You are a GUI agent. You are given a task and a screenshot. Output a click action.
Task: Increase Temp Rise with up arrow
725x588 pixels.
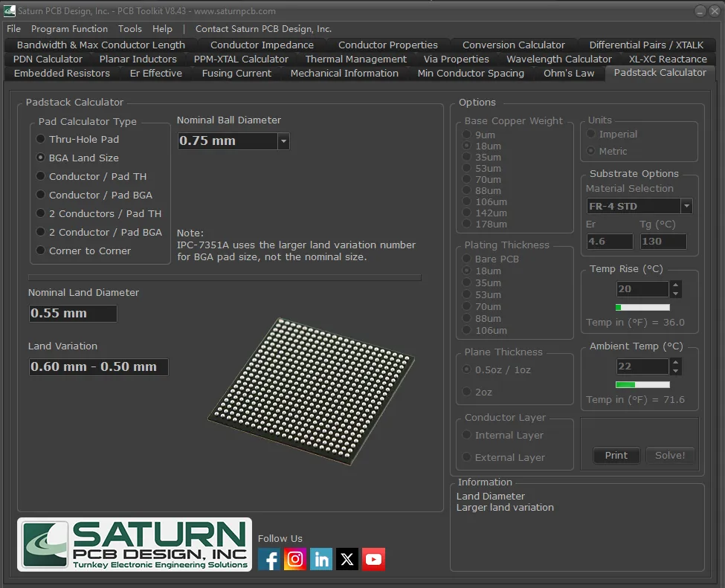tap(675, 285)
